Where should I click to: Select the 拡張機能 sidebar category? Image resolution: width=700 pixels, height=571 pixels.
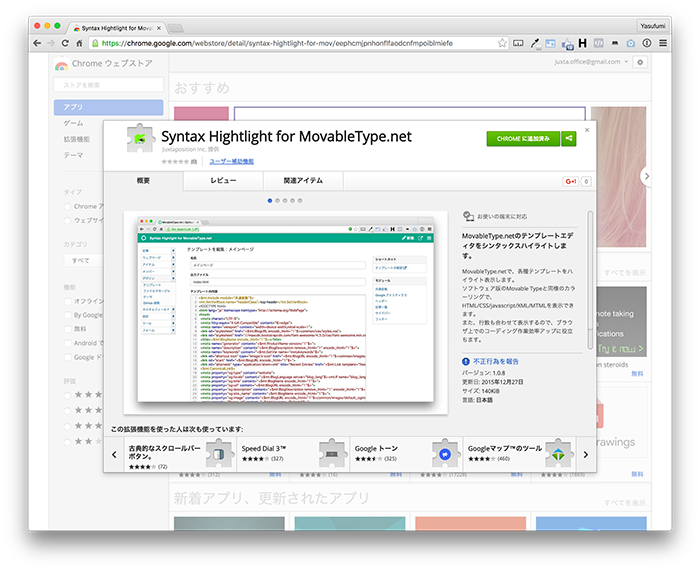[x=76, y=139]
